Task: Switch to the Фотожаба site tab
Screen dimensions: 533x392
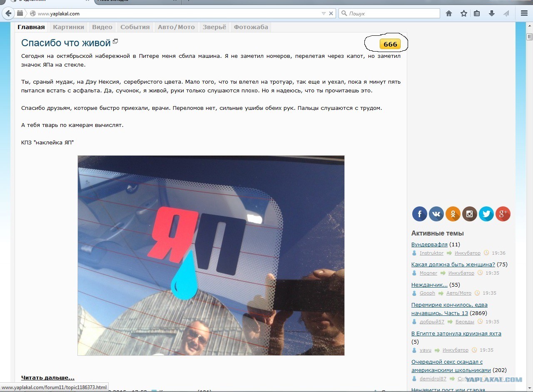Action: 251,27
